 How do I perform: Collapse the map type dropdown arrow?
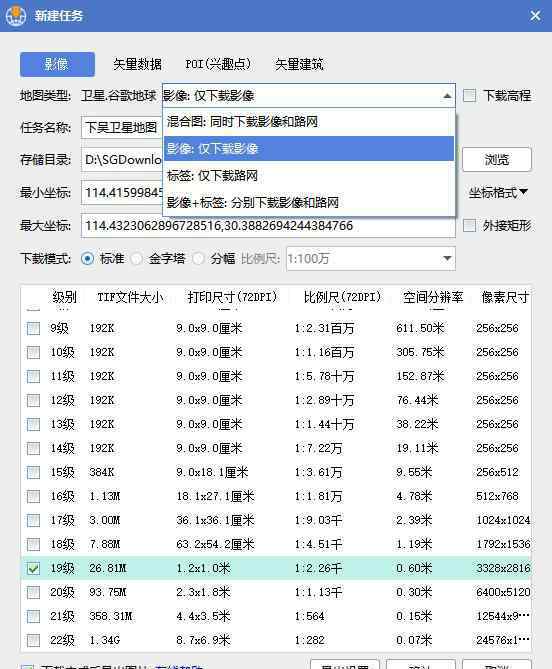tap(447, 96)
